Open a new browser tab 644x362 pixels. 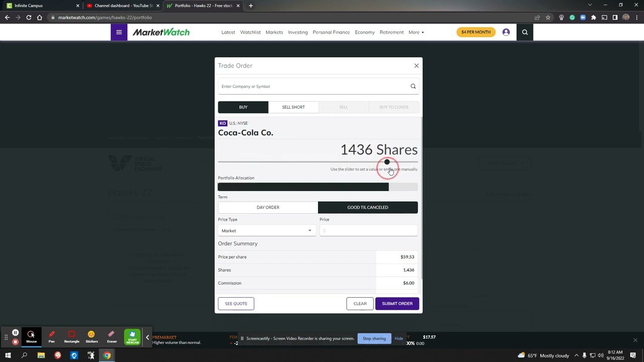pyautogui.click(x=251, y=6)
